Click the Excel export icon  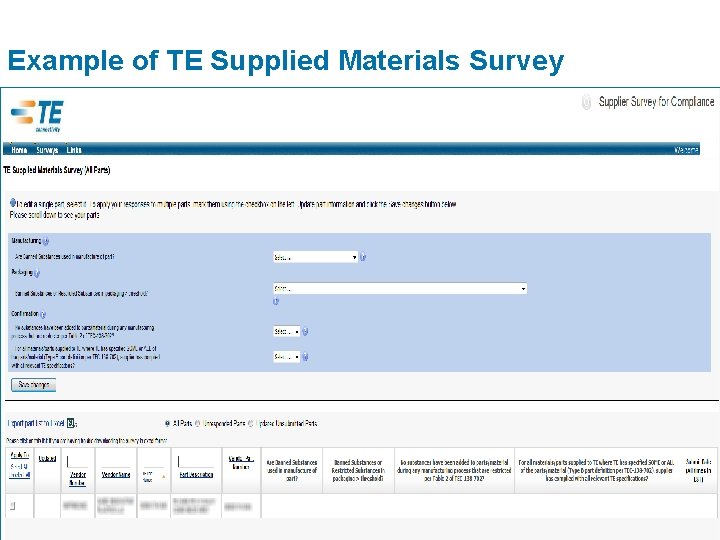tap(70, 423)
